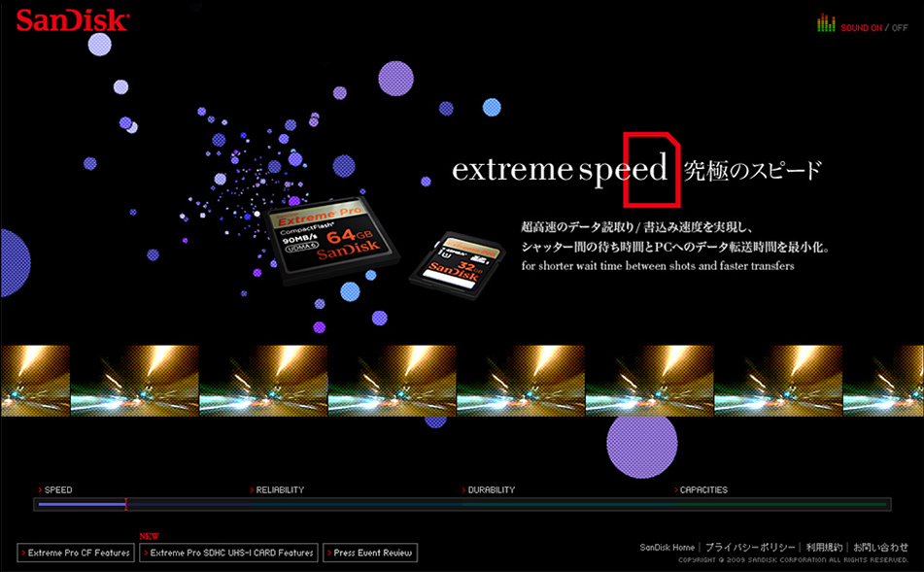Turn sound off with OFF toggle
The width and height of the screenshot is (924, 572).
point(899,28)
